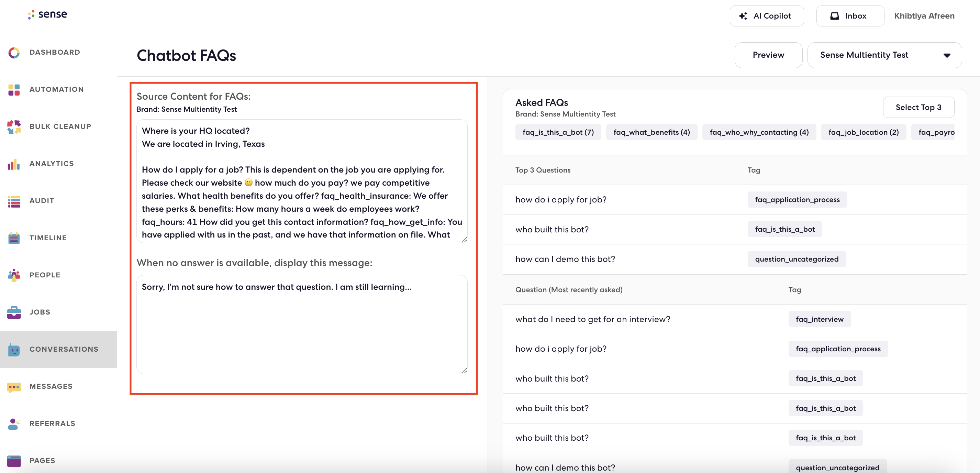Select 'how can I demo this bot?' in Top 3
Image resolution: width=980 pixels, height=473 pixels.
coord(565,259)
